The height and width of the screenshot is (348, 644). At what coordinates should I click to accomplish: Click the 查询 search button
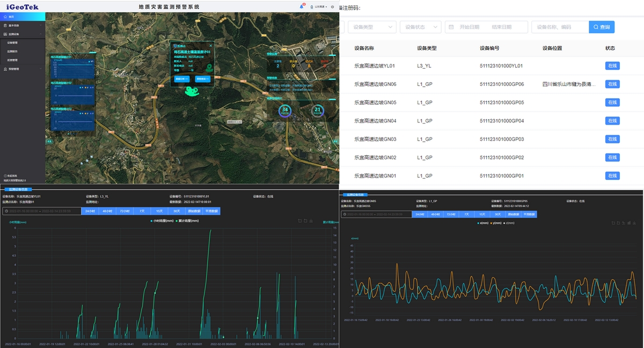(x=602, y=27)
